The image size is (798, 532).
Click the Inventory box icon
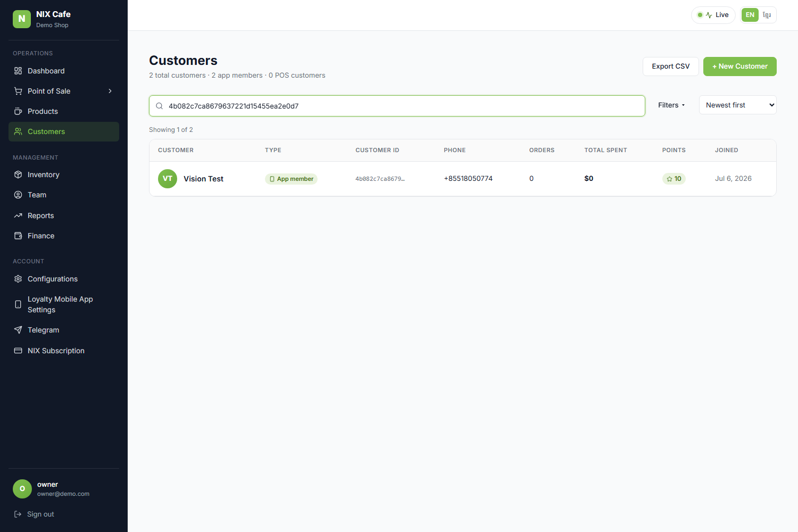[x=18, y=174]
